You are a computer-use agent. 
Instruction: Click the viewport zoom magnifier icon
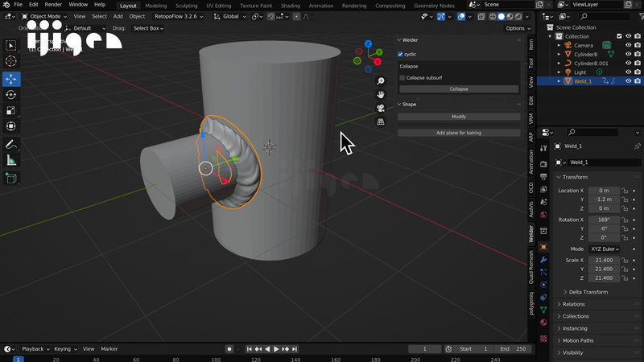381,80
